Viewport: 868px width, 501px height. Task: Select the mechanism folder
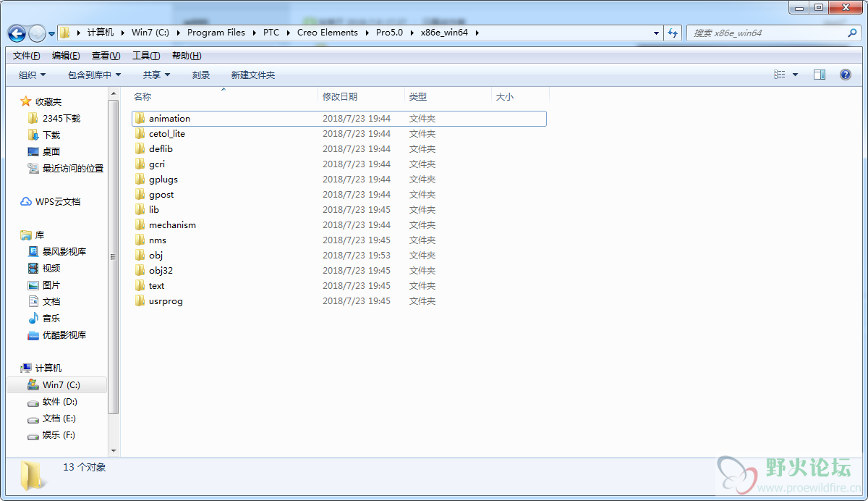tap(339, 225)
